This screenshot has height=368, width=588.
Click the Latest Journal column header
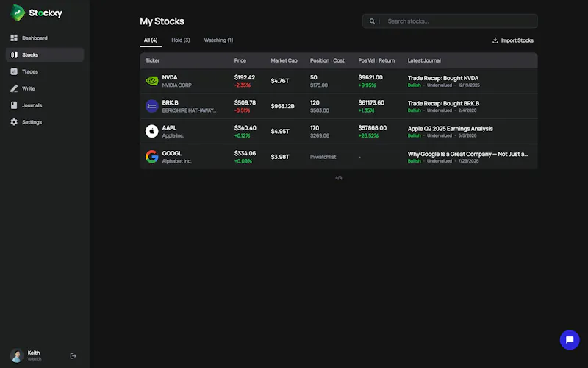tap(424, 60)
